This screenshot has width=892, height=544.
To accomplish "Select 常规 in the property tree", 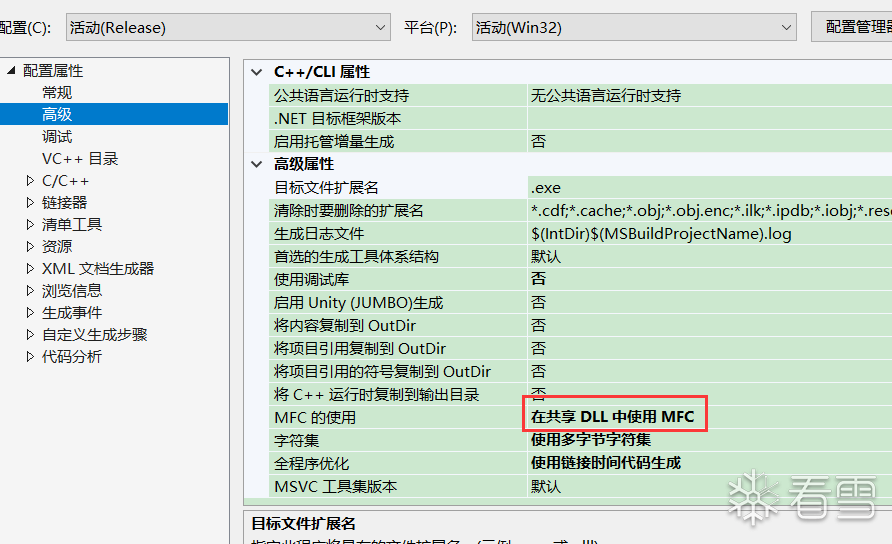I will coord(57,93).
